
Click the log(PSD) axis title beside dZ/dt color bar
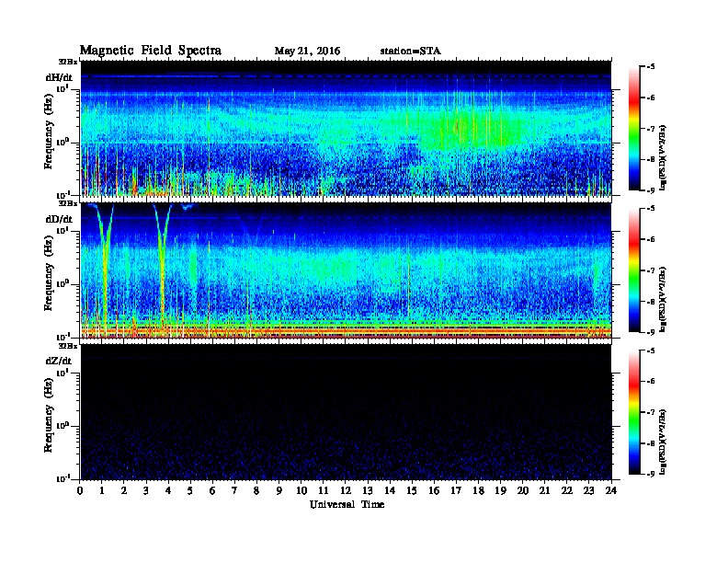click(664, 442)
